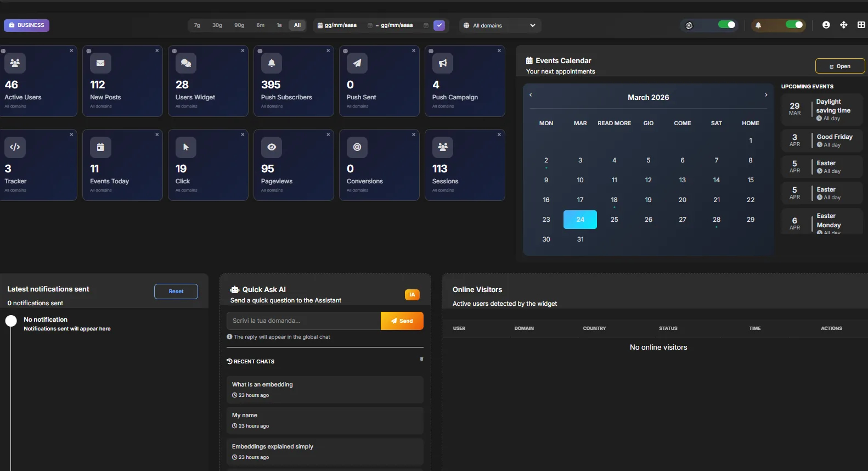Screen dimensions: 868x471
Task: Click the notification bell icon in header
Action: [758, 25]
